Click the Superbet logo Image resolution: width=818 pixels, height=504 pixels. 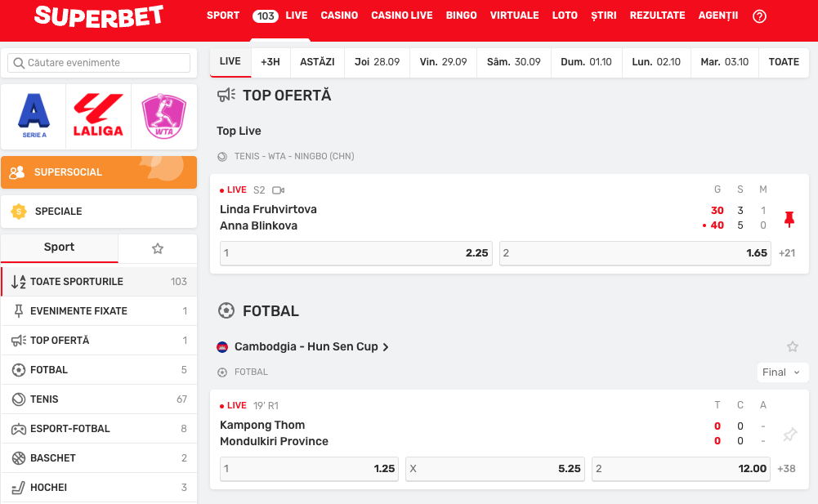click(99, 16)
